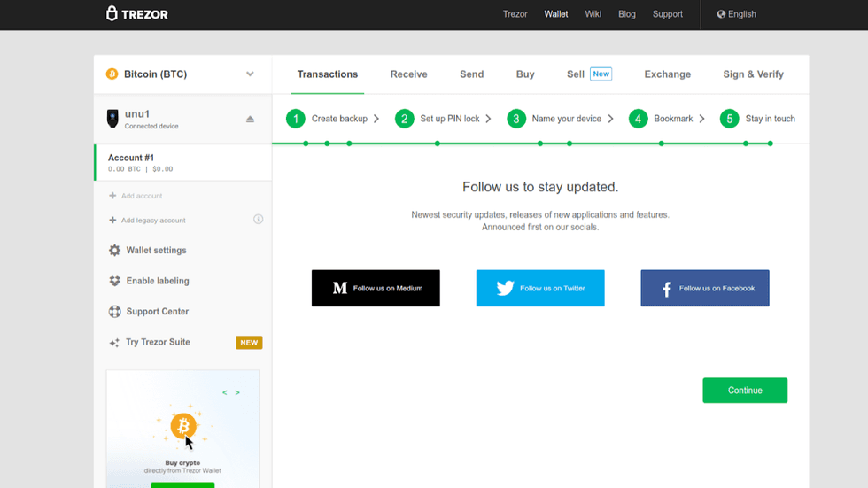Click step 2 green circle

coord(404,119)
